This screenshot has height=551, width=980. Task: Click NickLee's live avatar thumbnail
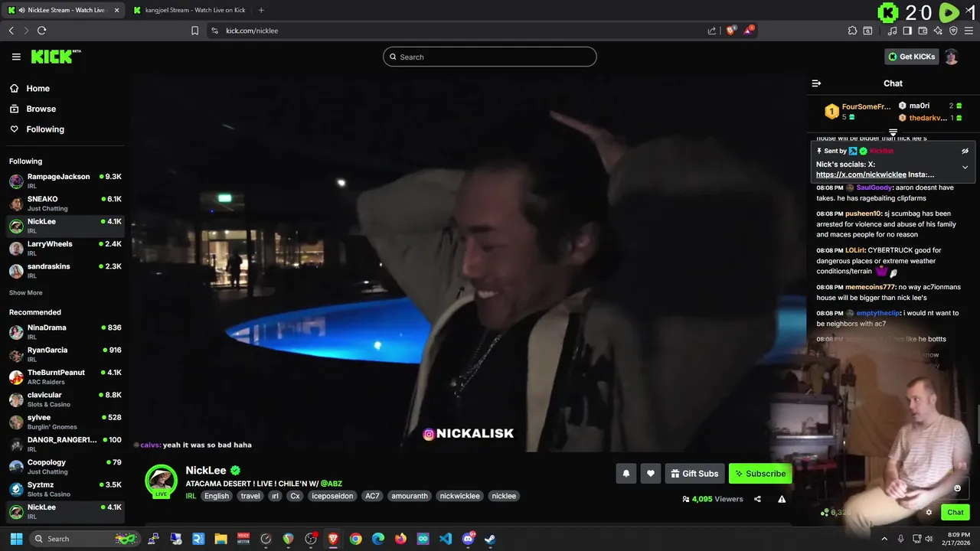click(x=161, y=481)
